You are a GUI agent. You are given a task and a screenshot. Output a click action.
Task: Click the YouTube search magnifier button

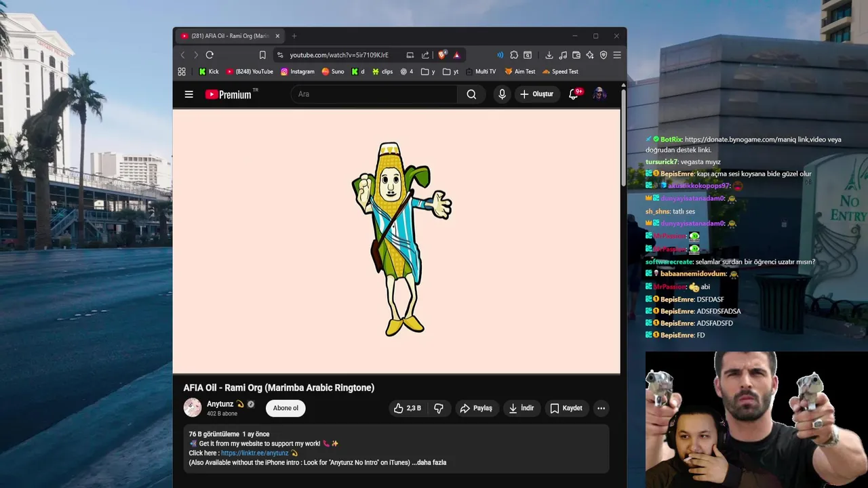click(471, 94)
